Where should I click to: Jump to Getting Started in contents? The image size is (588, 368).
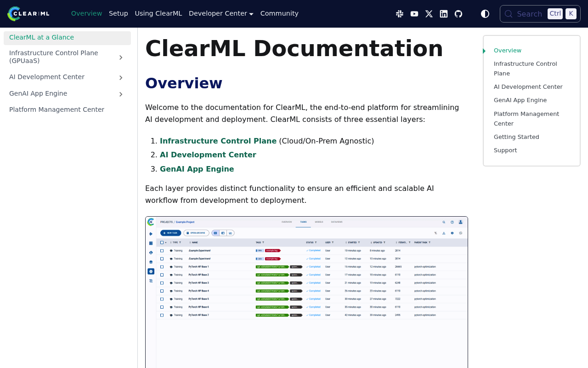click(x=516, y=137)
